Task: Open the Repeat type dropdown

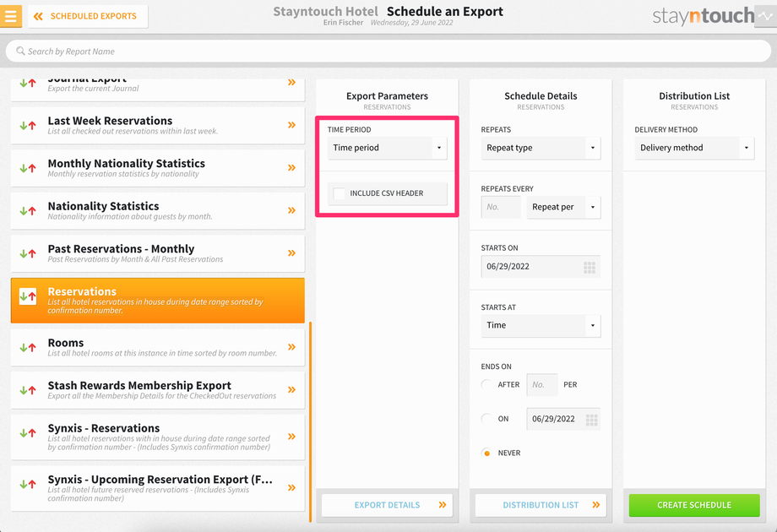Action: point(541,148)
